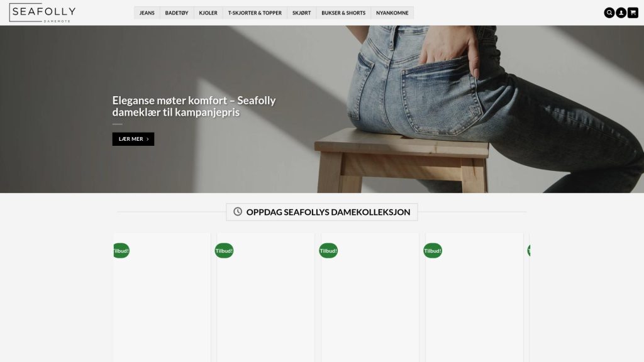Click the fourth product's Tilbud! badge
This screenshot has width=644, height=362.
coord(433,250)
